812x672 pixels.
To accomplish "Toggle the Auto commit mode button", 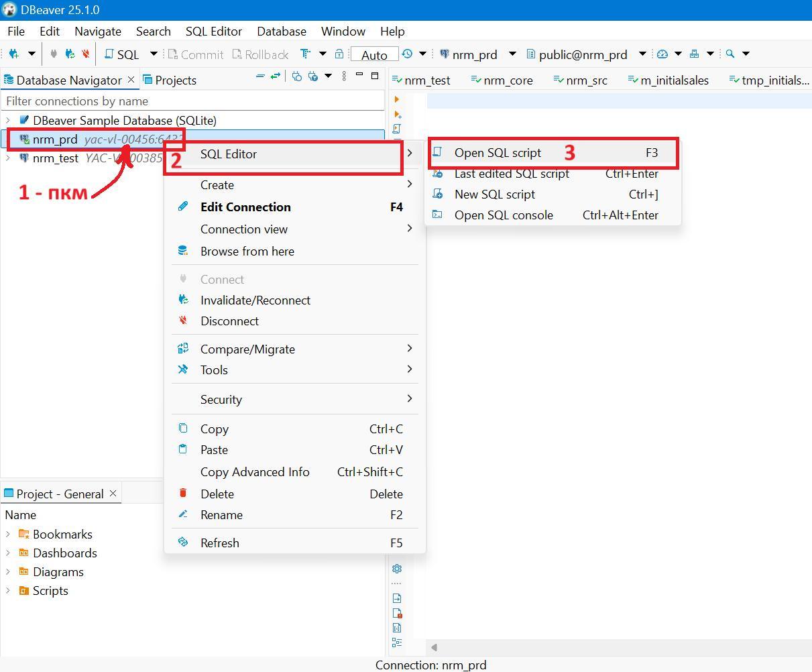I will tap(374, 55).
